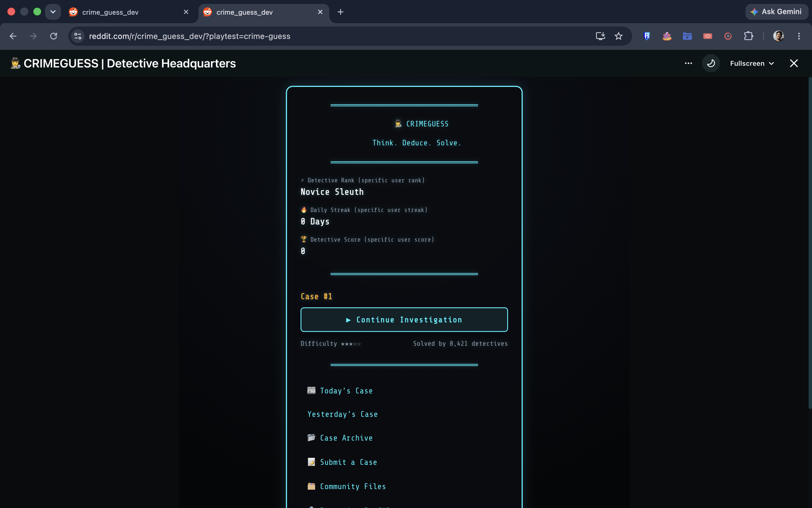The image size is (812, 508).
Task: Close the active crime_guess_dev tab
Action: pyautogui.click(x=320, y=12)
